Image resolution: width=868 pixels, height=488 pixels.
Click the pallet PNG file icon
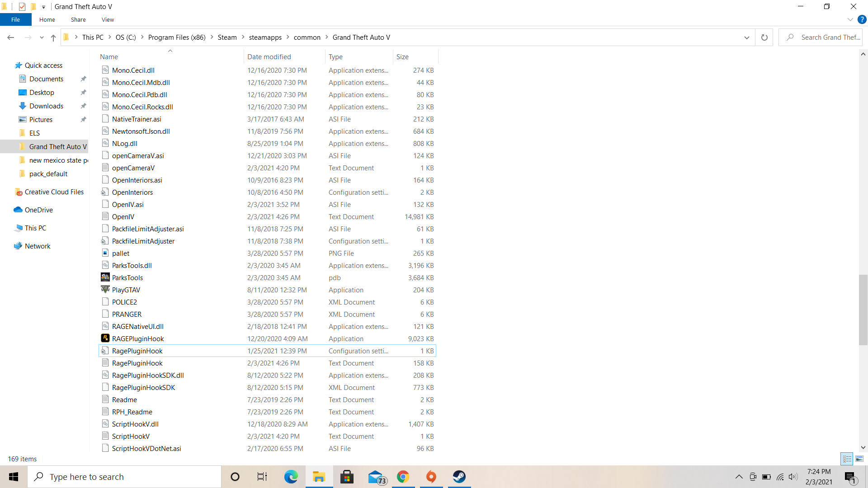105,253
